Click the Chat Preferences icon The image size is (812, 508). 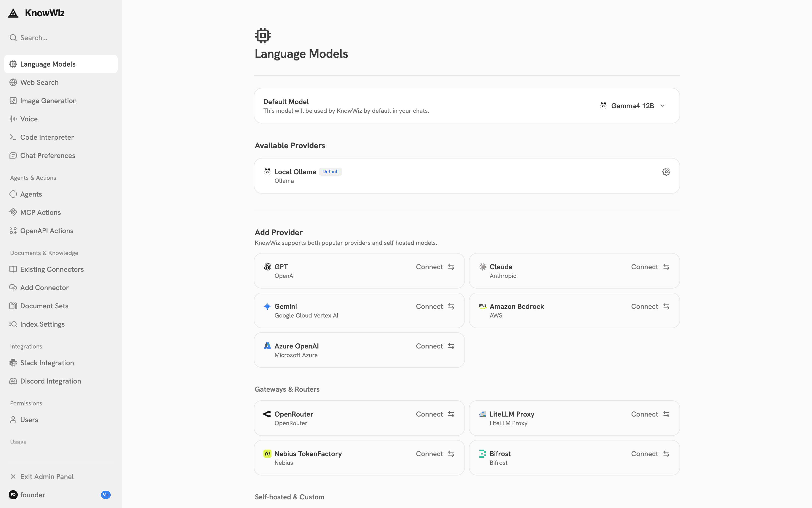13,155
